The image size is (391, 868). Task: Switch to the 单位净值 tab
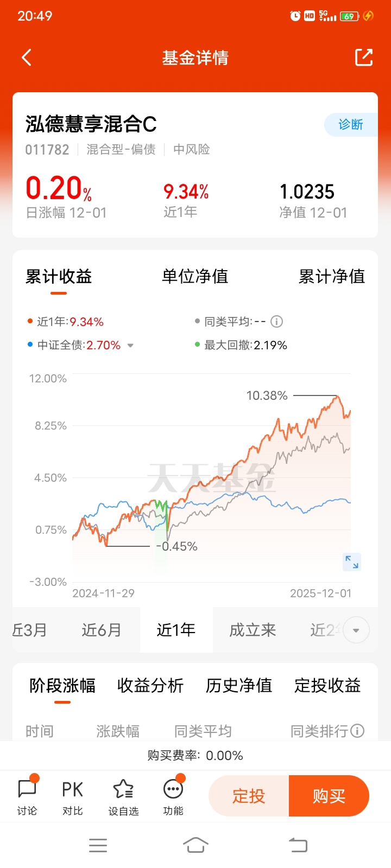tap(195, 277)
